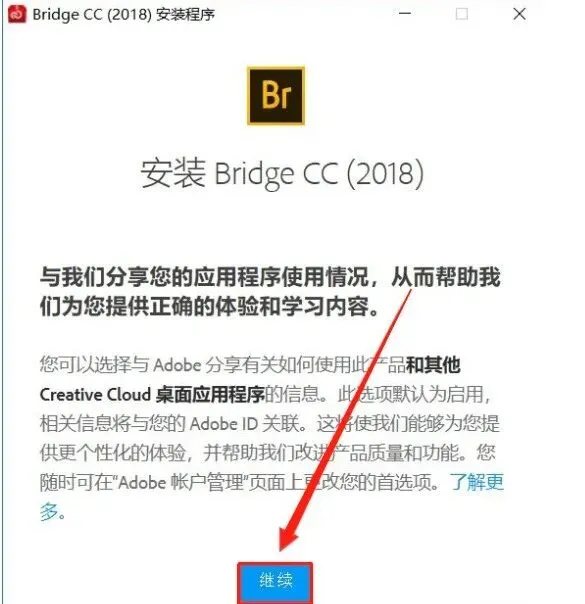Click the bold text Creative Cloud 桌面应用程序

coord(153,394)
